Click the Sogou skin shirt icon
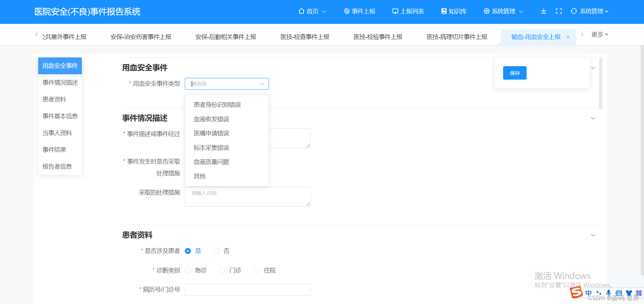Screen dimensions: 644x304 click(629, 293)
